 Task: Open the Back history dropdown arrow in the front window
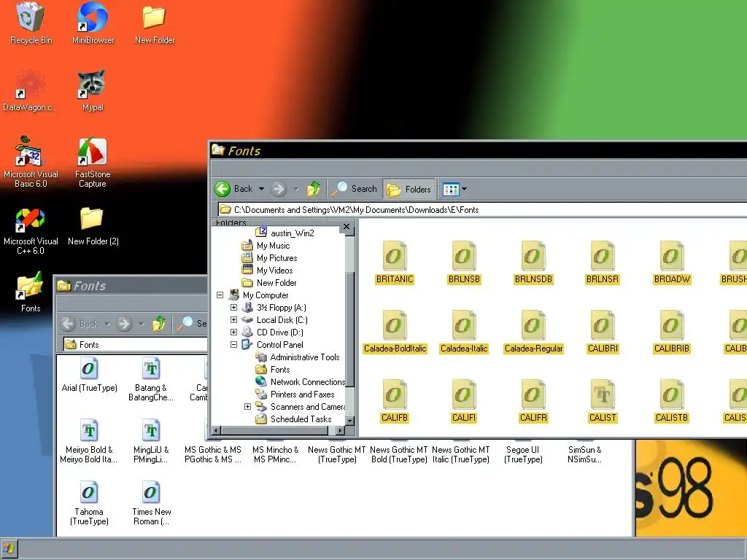(261, 189)
